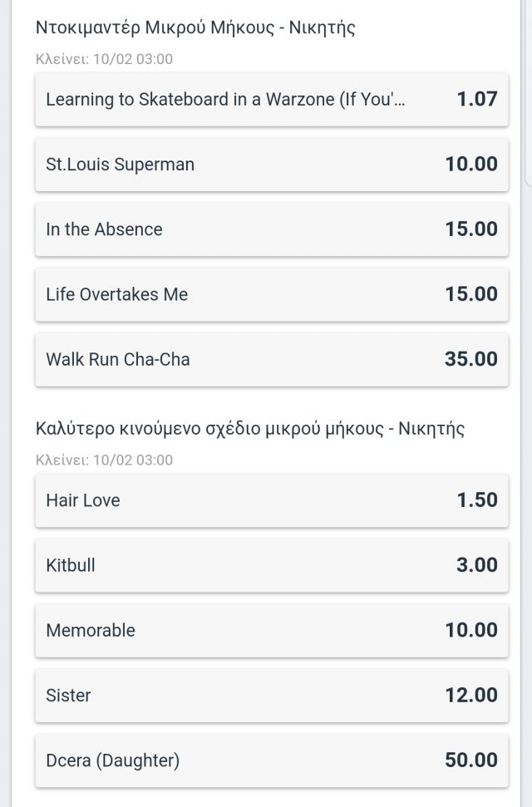Click the 50.00 odds value
The width and height of the screenshot is (532, 807).
(471, 760)
